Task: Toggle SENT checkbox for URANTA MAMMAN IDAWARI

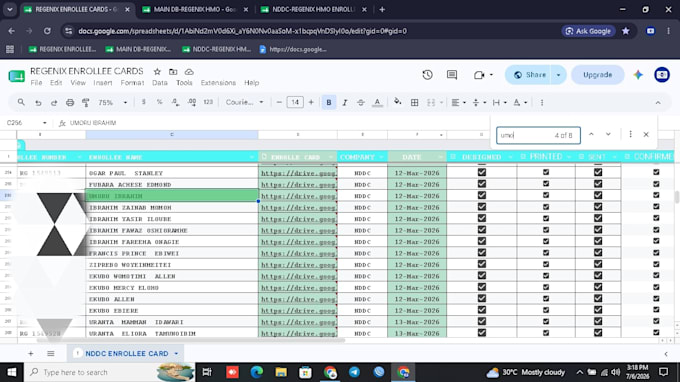Action: click(598, 321)
